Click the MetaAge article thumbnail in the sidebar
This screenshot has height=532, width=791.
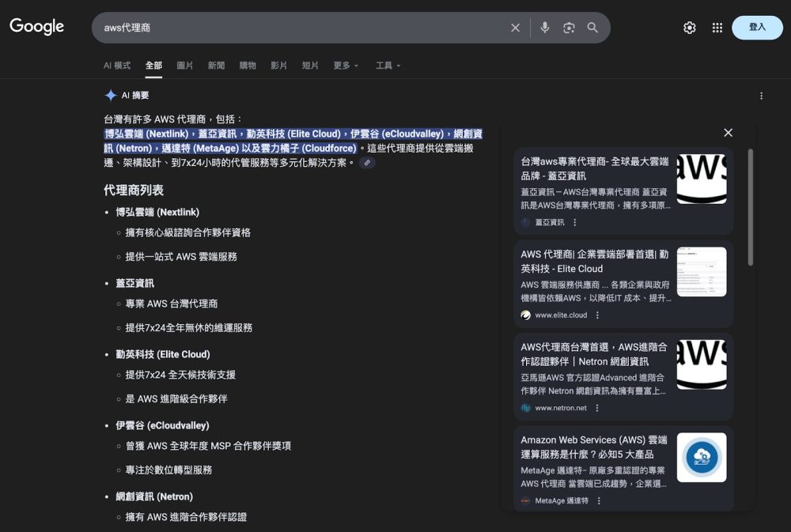pyautogui.click(x=702, y=457)
